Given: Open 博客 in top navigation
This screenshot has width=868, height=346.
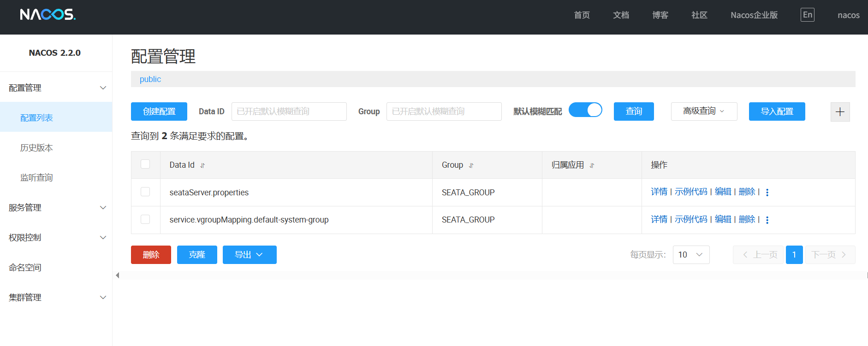Looking at the screenshot, I should tap(660, 15).
